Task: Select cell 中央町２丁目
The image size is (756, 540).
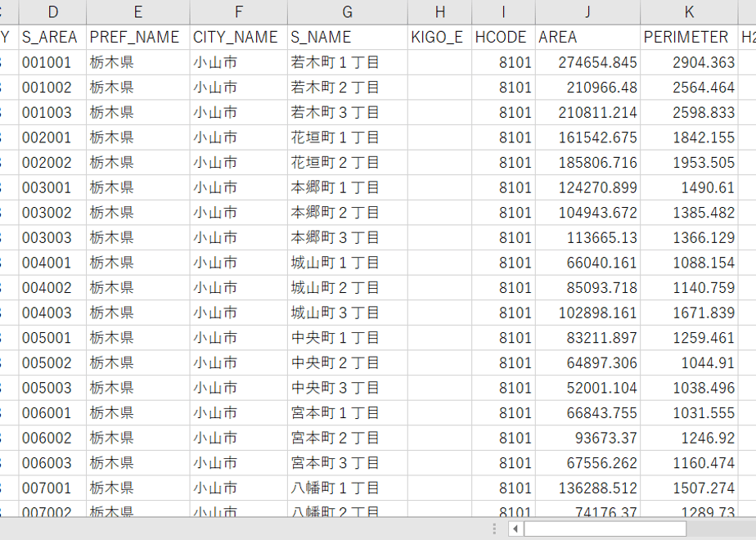Action: (x=348, y=363)
